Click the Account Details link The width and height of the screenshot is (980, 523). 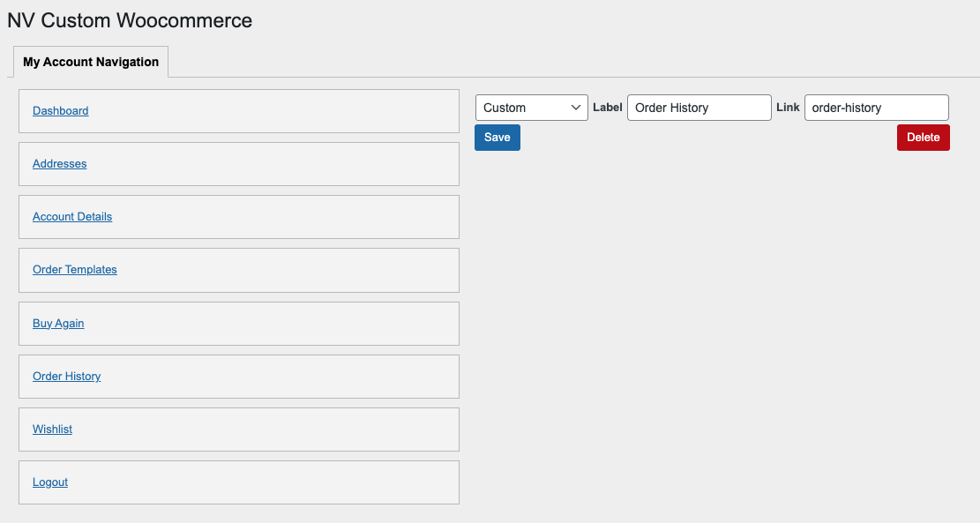click(x=72, y=217)
